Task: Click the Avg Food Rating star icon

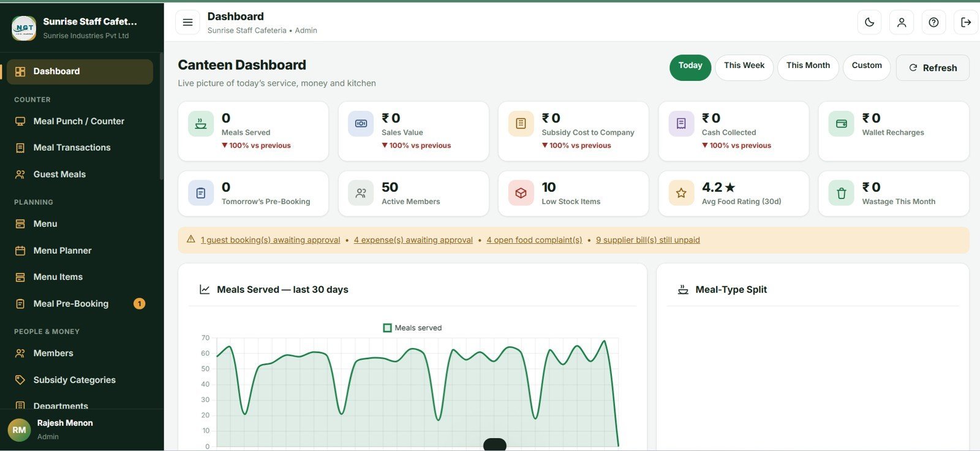Action: point(681,193)
